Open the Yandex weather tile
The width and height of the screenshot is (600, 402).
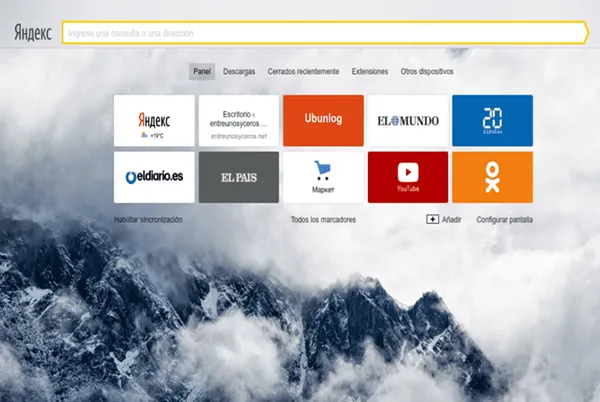pos(154,120)
